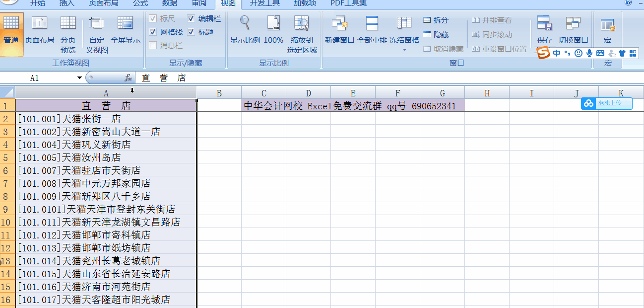Click the Excel help question mark
This screenshot has width=644, height=308.
tap(629, 3)
